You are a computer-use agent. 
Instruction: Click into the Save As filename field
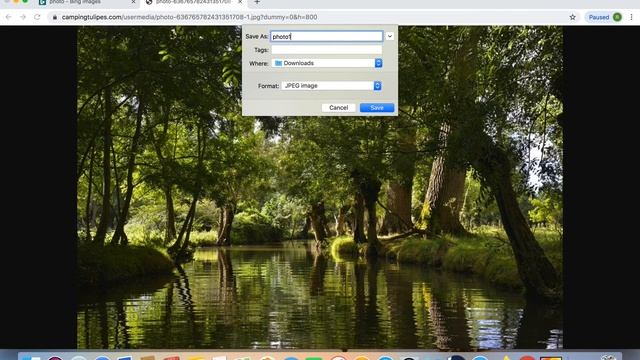327,36
